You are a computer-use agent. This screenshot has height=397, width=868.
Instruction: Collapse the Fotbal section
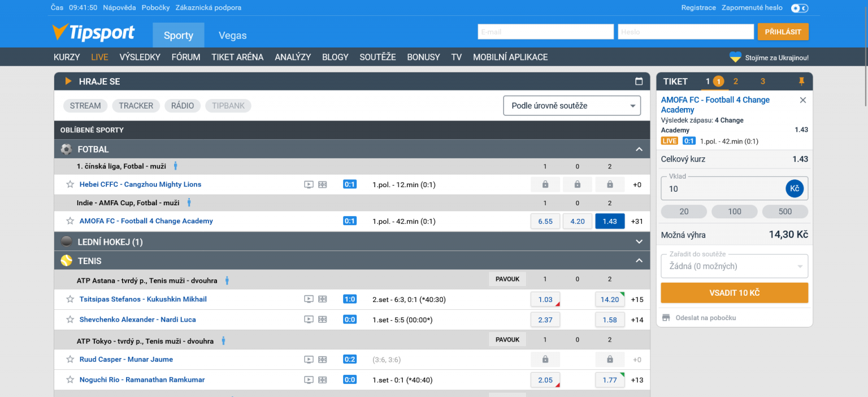pyautogui.click(x=639, y=149)
